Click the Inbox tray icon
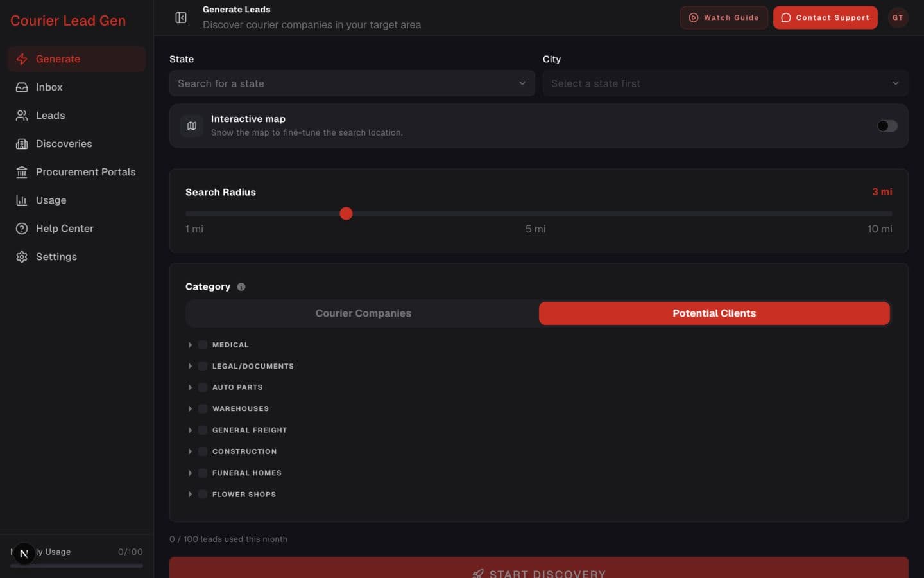This screenshot has width=924, height=578. pos(22,87)
